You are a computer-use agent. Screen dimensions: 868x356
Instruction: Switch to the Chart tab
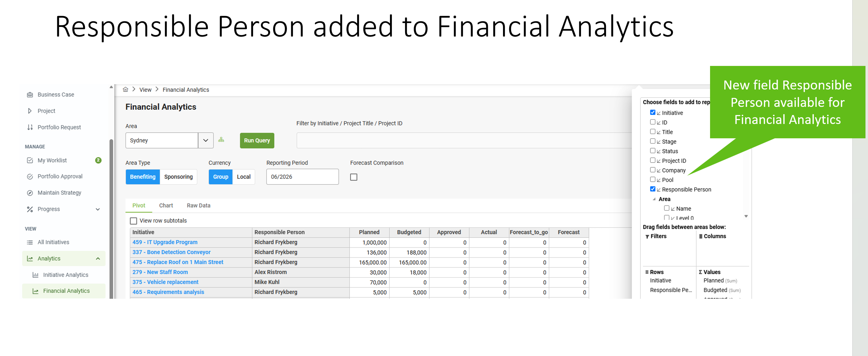coord(166,205)
